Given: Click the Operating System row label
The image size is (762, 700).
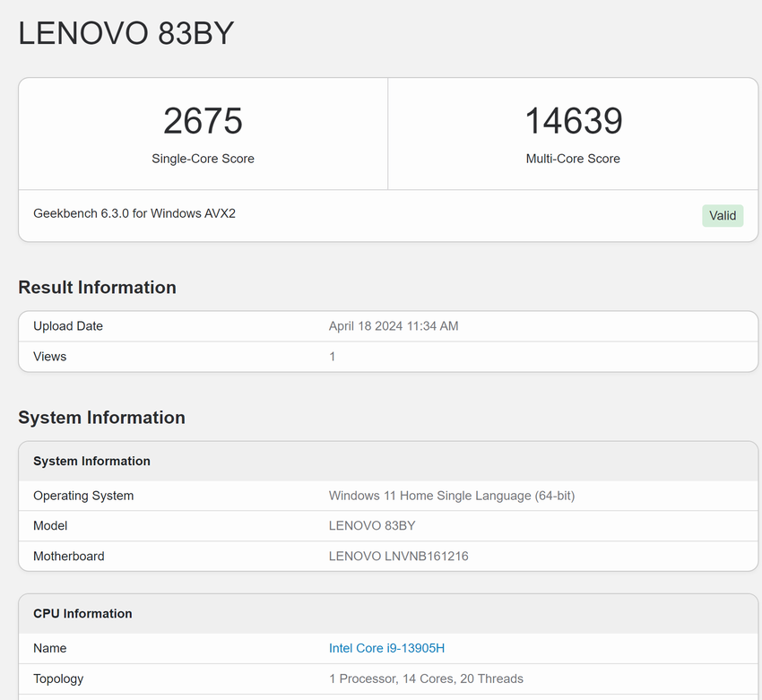Looking at the screenshot, I should tap(83, 496).
